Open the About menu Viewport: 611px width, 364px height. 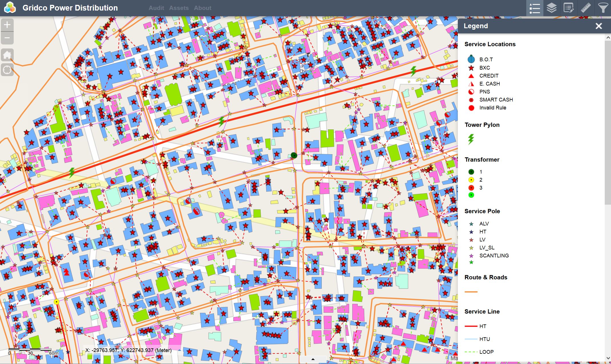(203, 8)
